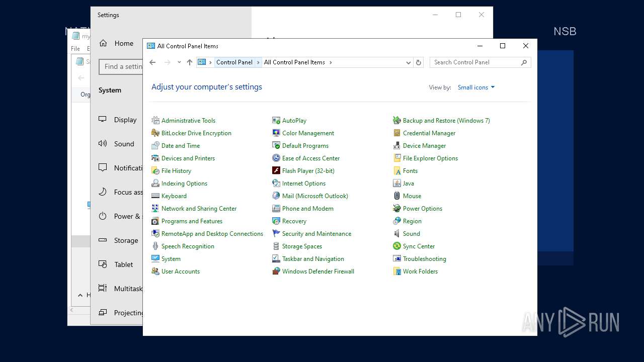Click the Indexing Options icon

coord(155,184)
